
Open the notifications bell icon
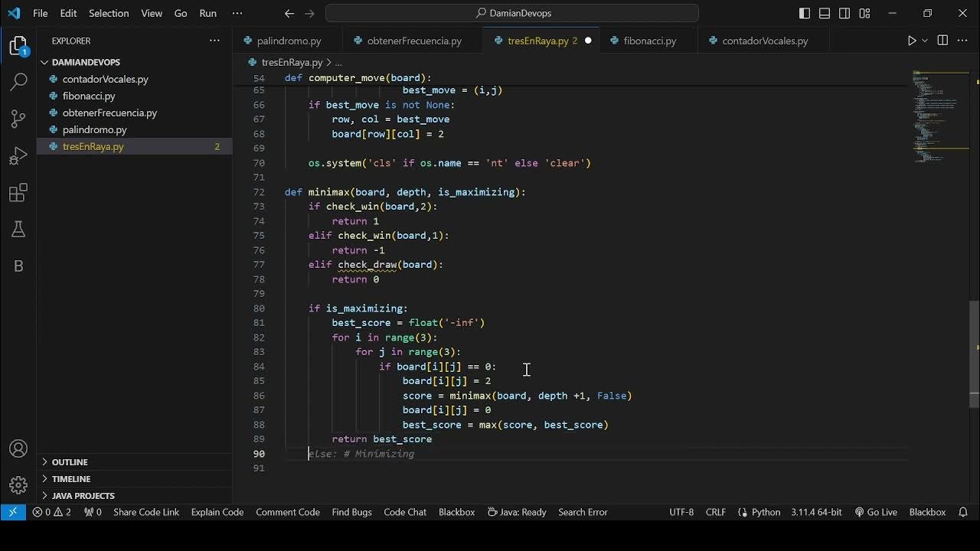click(963, 512)
